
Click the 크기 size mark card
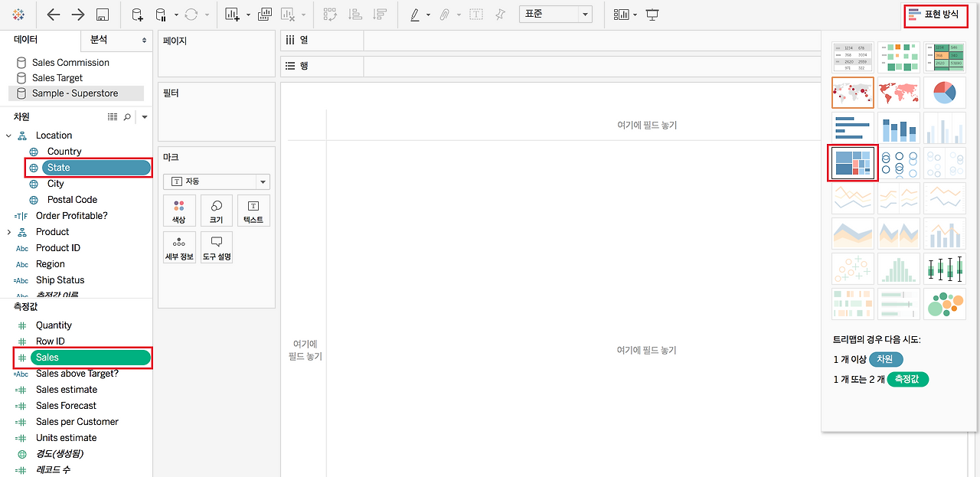coord(216,211)
